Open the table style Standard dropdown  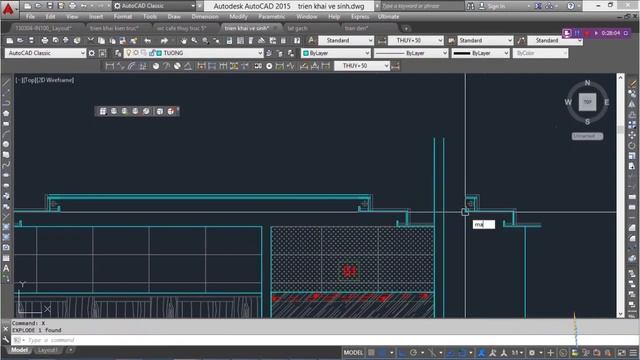click(509, 40)
